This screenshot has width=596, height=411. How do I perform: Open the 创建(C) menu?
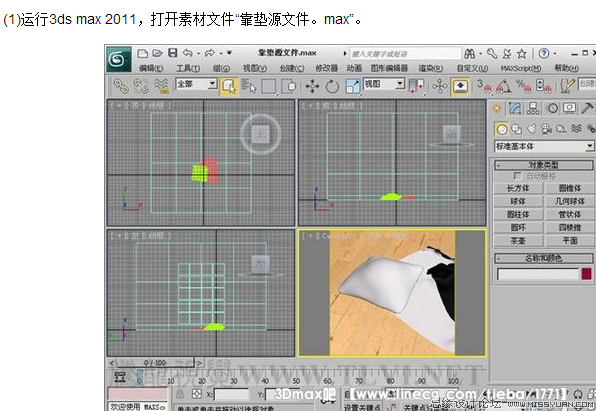[292, 68]
